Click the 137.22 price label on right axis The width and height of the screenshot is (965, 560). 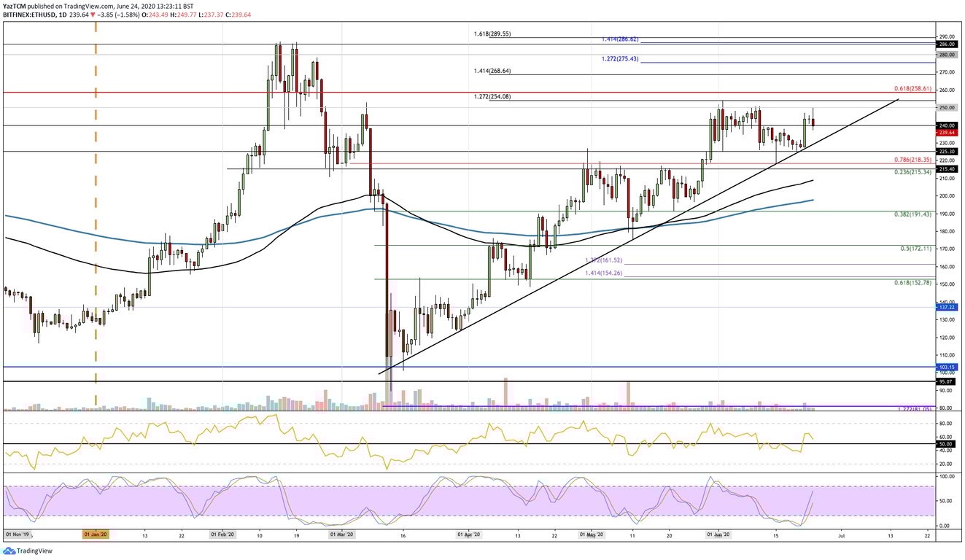tap(946, 308)
